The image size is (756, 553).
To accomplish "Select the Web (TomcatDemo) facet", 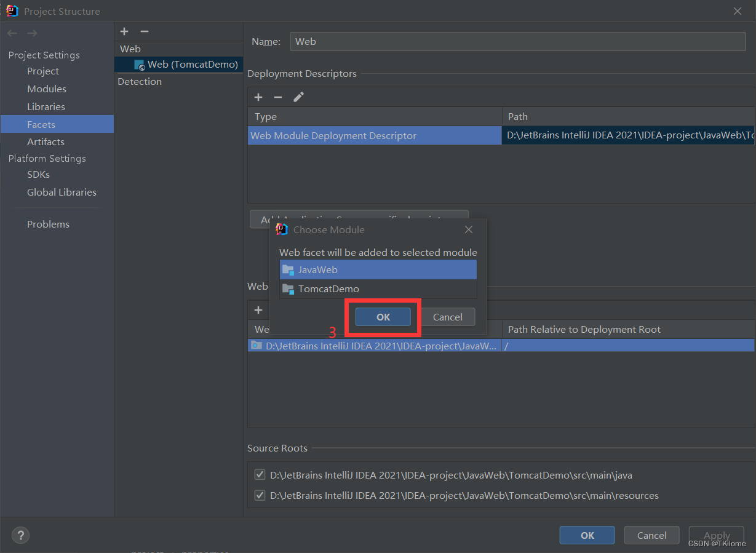I will (179, 64).
